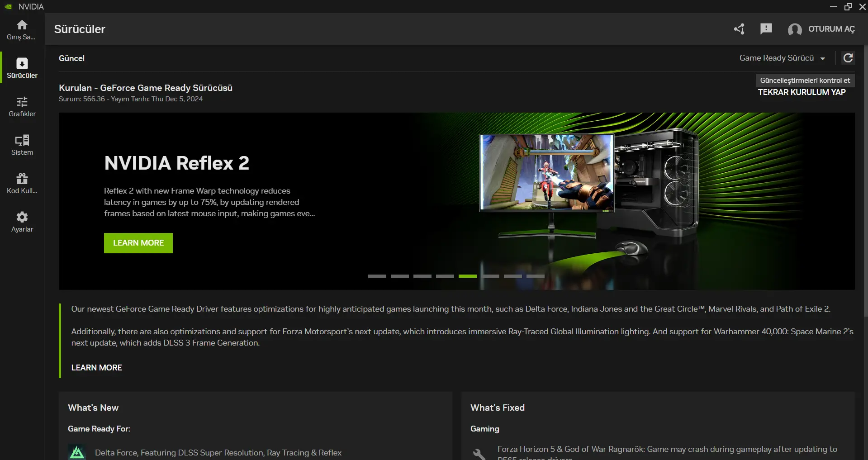Image resolution: width=868 pixels, height=460 pixels.
Task: Select the seventh banner carousel indicator
Action: 513,276
